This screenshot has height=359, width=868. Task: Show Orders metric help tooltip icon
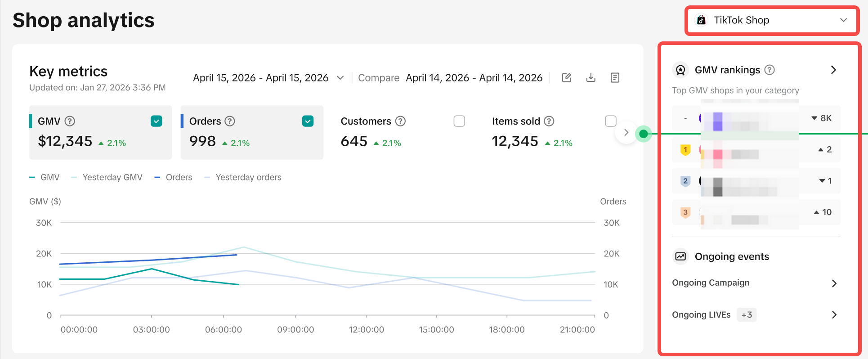[230, 121]
